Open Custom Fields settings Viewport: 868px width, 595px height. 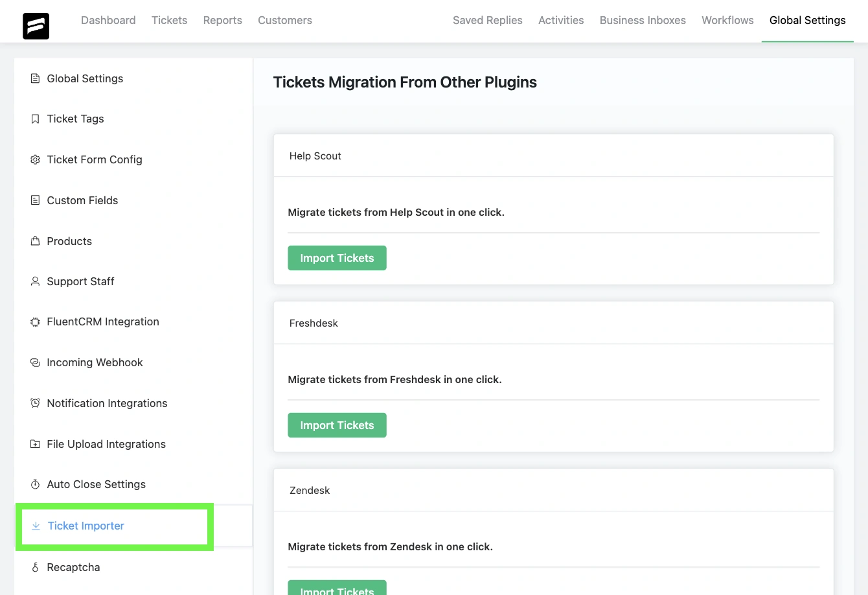tap(82, 200)
